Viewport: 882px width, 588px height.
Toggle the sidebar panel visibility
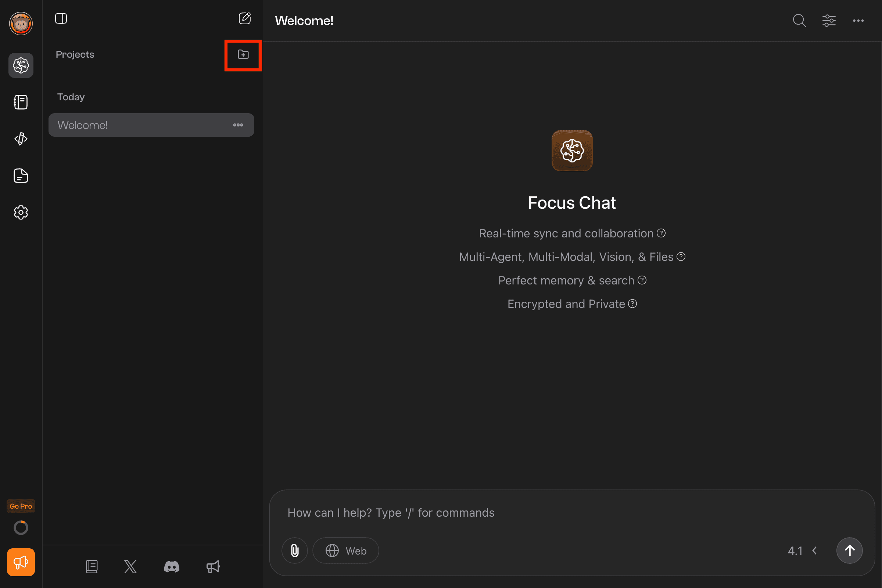[x=61, y=18]
